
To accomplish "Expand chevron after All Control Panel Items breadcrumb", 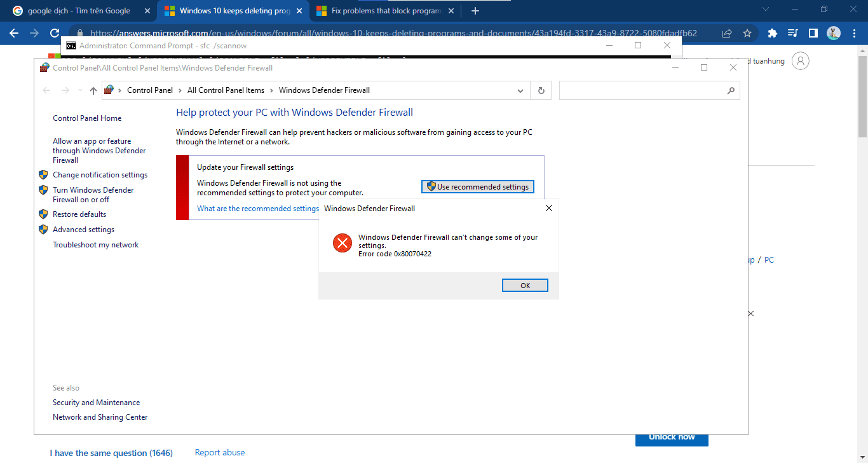I will [x=271, y=90].
